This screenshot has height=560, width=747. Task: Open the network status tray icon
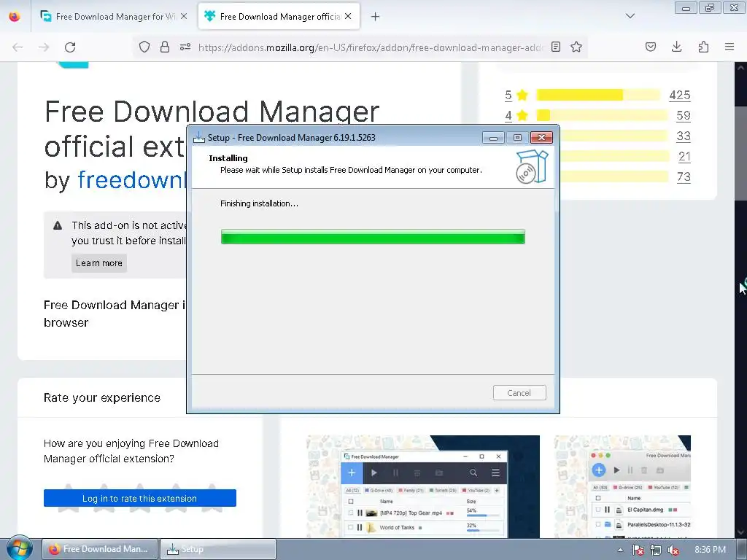tap(656, 550)
